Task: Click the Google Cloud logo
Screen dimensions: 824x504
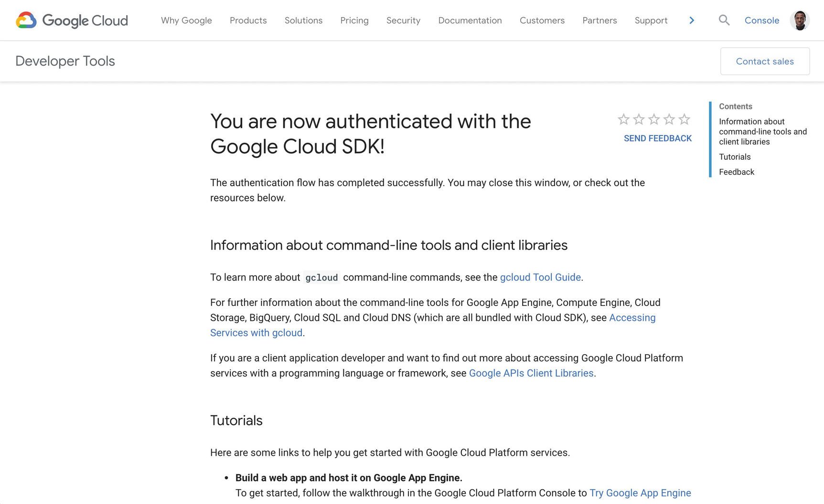Action: (72, 21)
